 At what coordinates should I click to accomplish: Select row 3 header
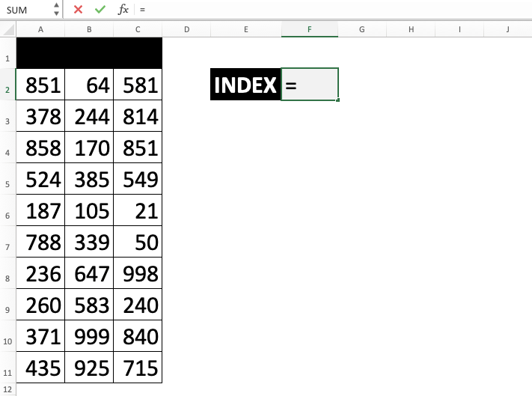pyautogui.click(x=7, y=116)
